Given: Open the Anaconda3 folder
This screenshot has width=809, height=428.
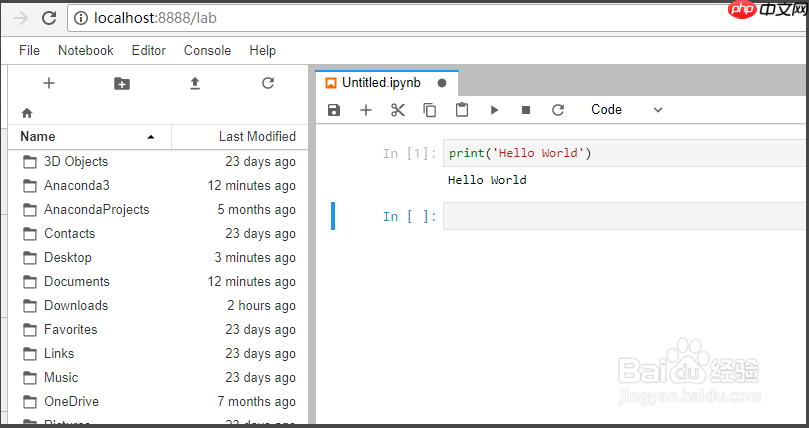Looking at the screenshot, I should pyautogui.click(x=77, y=185).
